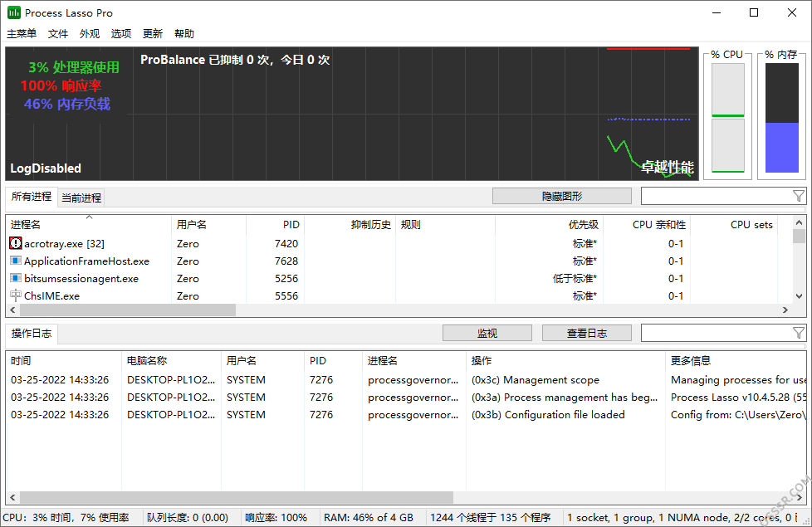Click the % 内存 memory meter gauge
The image size is (812, 527).
pyautogui.click(x=782, y=118)
